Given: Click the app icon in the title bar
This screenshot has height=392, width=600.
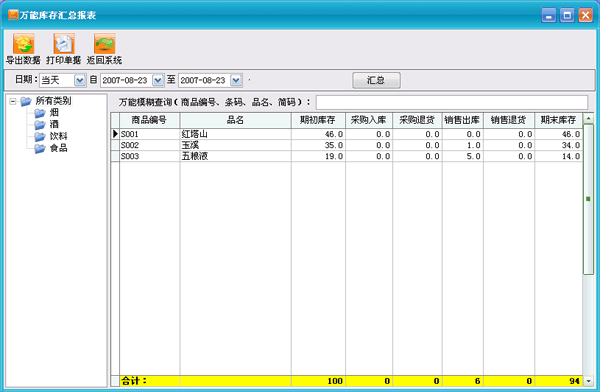Looking at the screenshot, I should [x=13, y=15].
